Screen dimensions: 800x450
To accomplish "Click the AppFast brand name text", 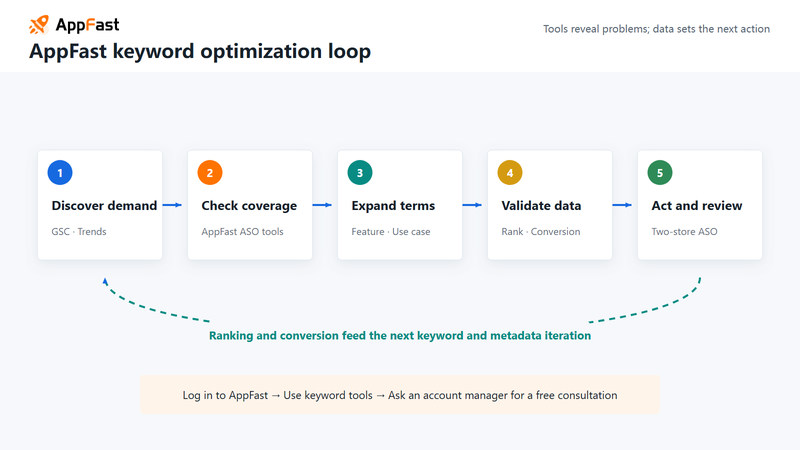I will [x=87, y=24].
